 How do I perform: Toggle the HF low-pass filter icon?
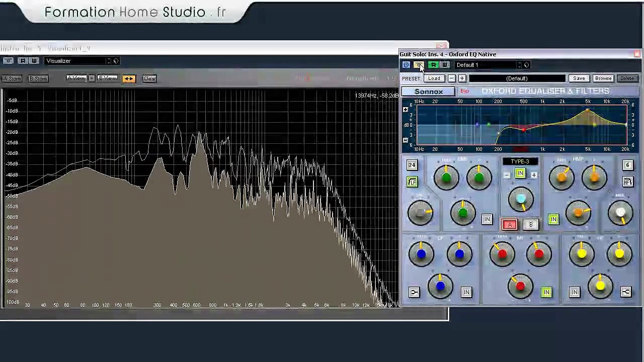click(x=627, y=182)
